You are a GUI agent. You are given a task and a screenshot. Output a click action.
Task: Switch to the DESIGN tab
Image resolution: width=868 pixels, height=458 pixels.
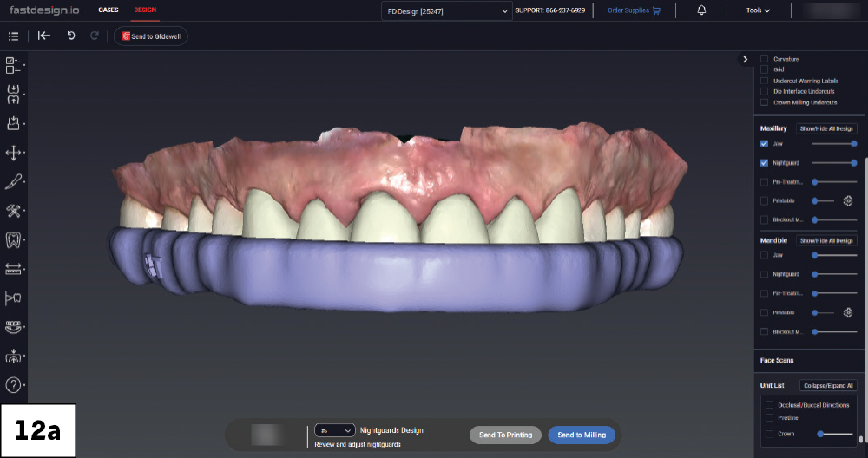145,10
